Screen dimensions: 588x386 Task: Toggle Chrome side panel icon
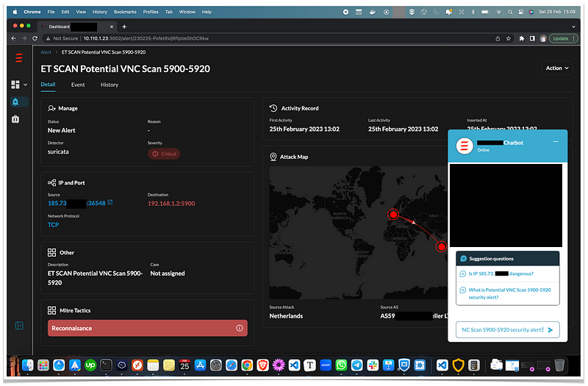532,38
